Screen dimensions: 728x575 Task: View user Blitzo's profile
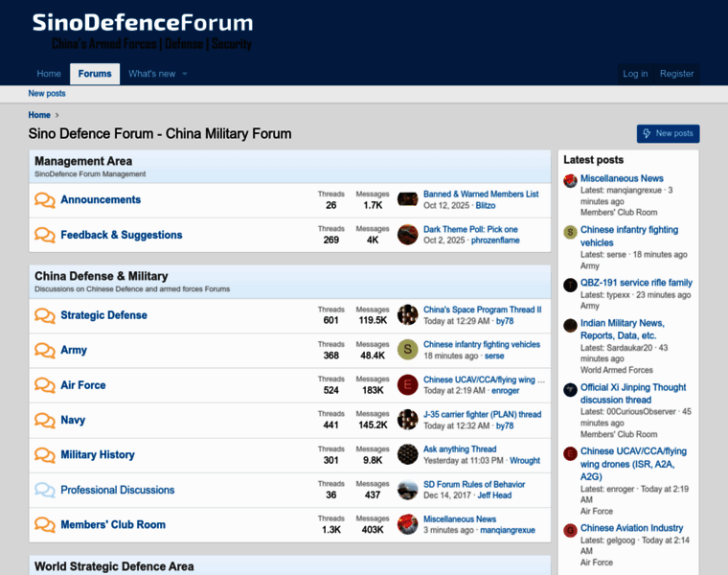486,205
